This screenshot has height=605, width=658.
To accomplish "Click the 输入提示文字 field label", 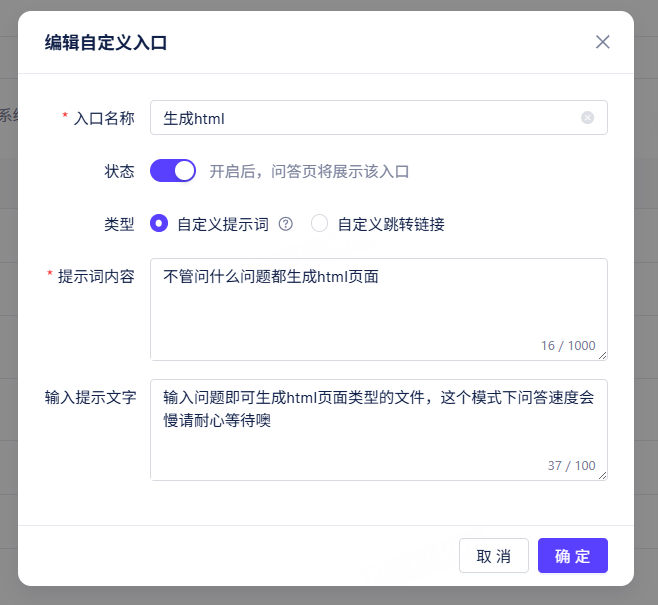I will click(x=90, y=397).
